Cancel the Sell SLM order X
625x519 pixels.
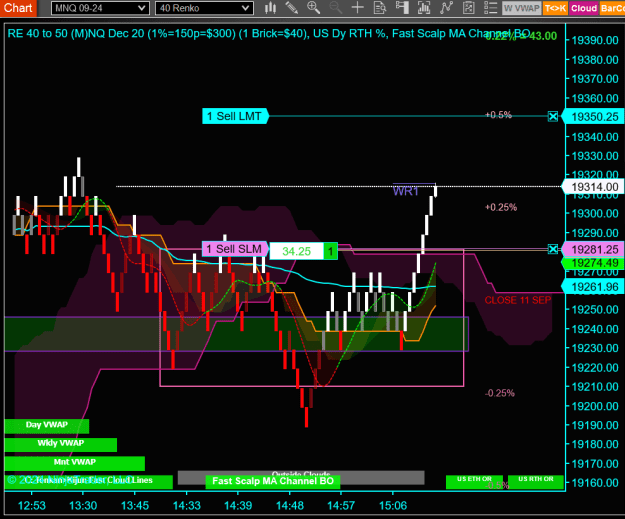pos(552,250)
